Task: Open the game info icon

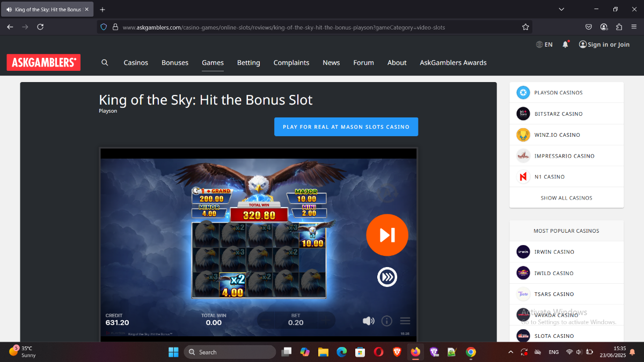Action: point(386,321)
